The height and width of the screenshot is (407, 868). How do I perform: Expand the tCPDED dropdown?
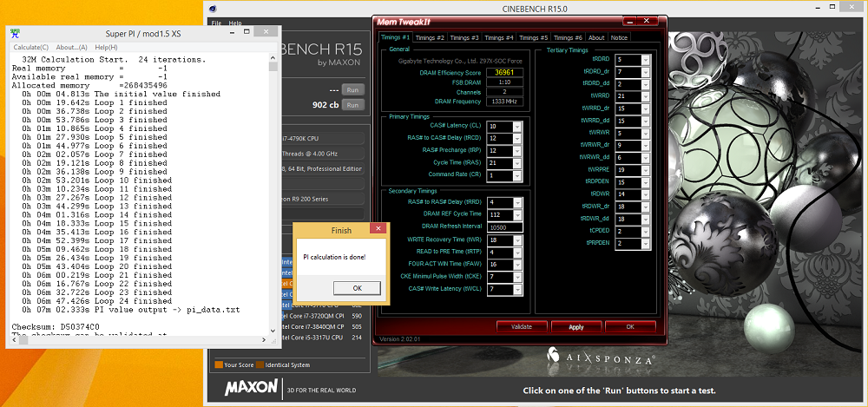(x=646, y=231)
